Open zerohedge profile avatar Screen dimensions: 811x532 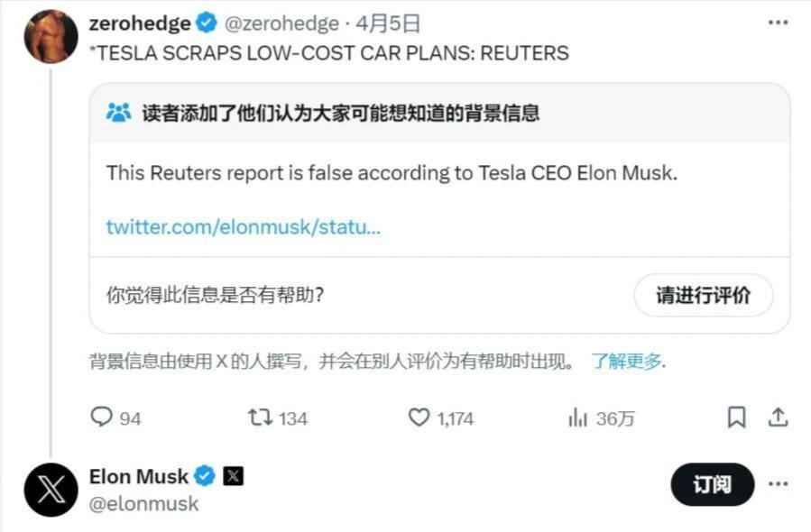tap(51, 36)
